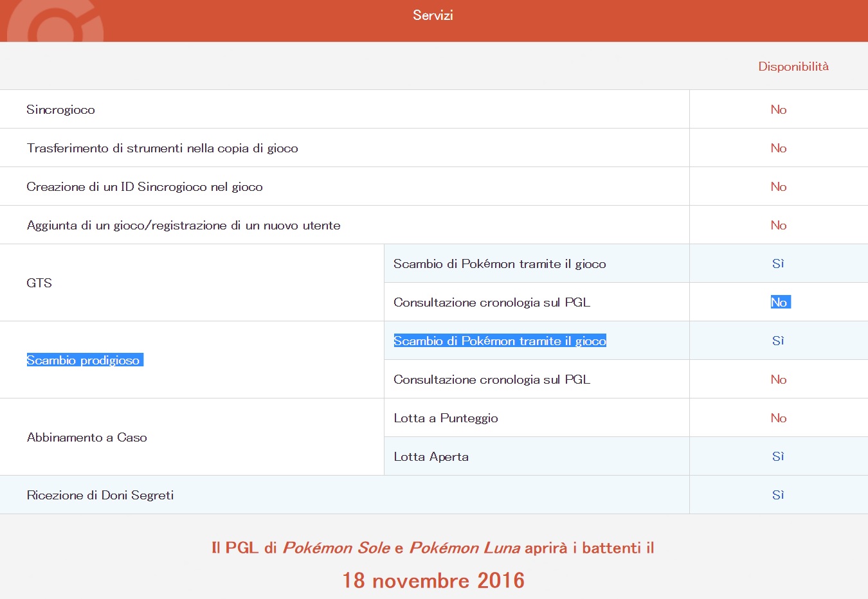Click the highlighted No in the GTS cronologia row

pyautogui.click(x=780, y=302)
